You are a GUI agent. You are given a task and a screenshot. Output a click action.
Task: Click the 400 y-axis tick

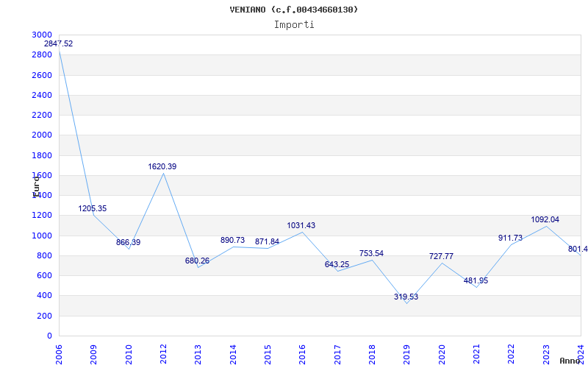44,296
